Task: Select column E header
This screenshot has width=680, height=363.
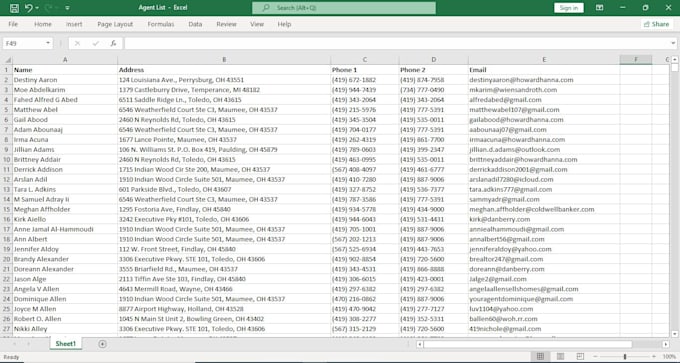Action: (544, 60)
